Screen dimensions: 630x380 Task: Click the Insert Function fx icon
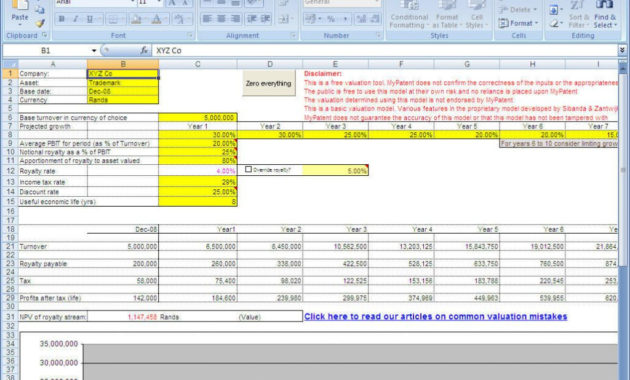144,51
